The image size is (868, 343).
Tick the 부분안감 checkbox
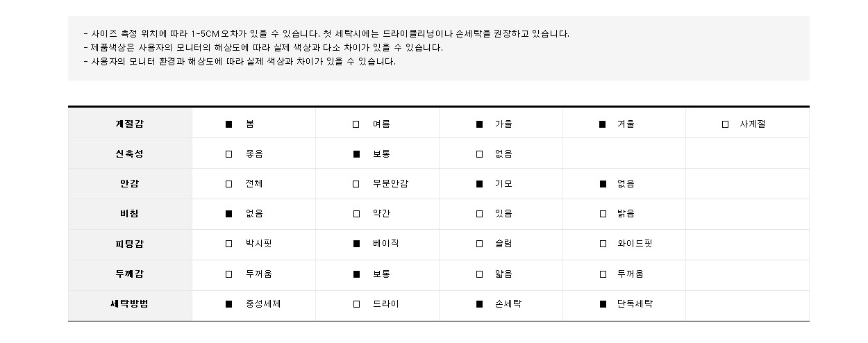356,184
